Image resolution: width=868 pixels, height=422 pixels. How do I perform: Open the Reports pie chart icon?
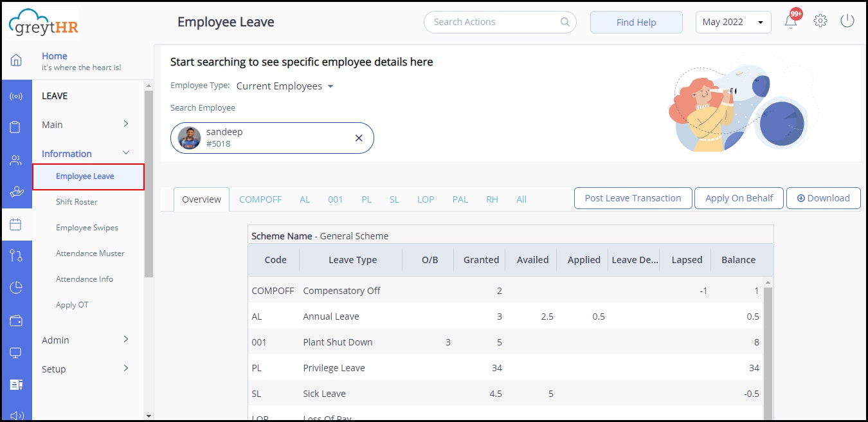point(17,288)
